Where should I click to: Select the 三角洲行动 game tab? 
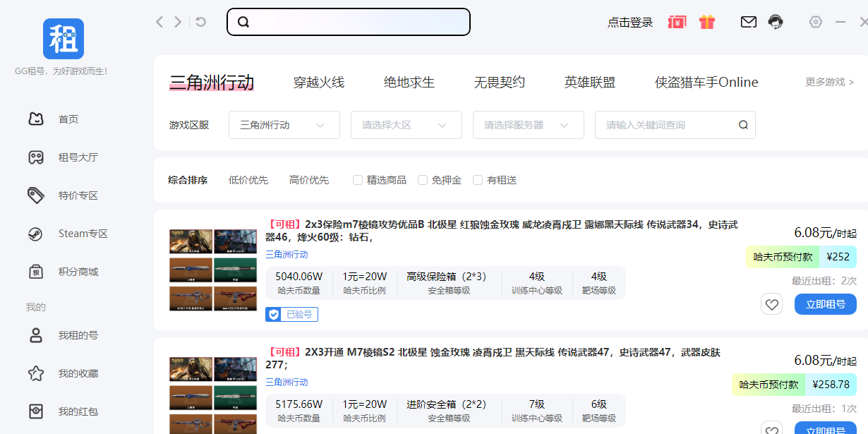(212, 82)
